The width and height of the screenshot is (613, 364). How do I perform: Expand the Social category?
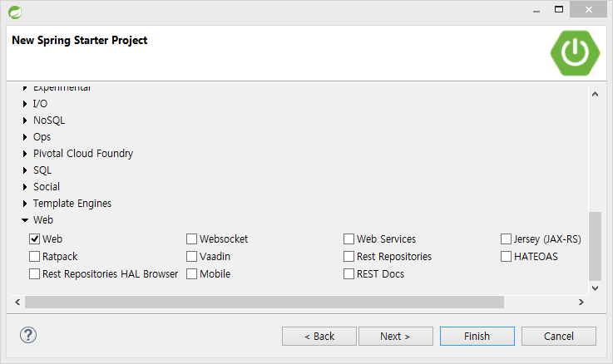25,187
